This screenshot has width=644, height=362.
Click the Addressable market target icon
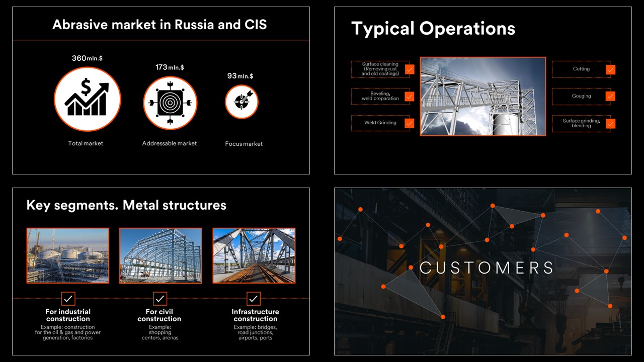coord(170,103)
